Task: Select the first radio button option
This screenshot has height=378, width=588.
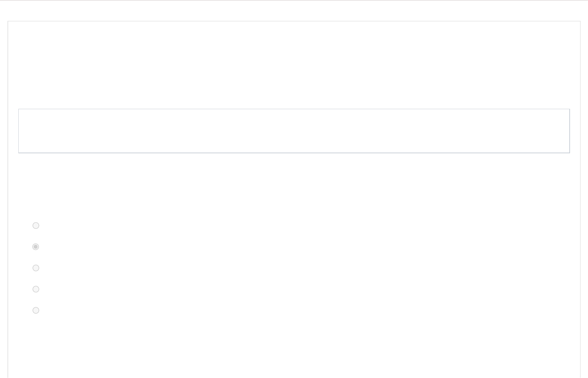Action: pyautogui.click(x=36, y=225)
